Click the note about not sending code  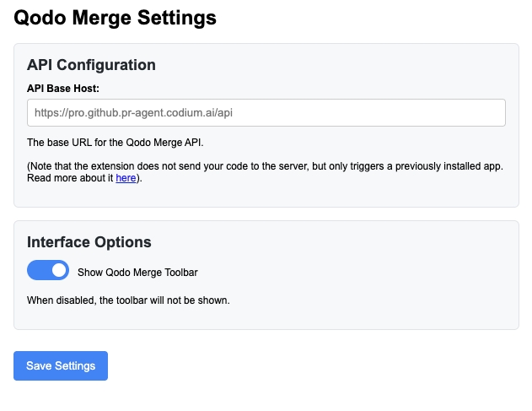265,166
